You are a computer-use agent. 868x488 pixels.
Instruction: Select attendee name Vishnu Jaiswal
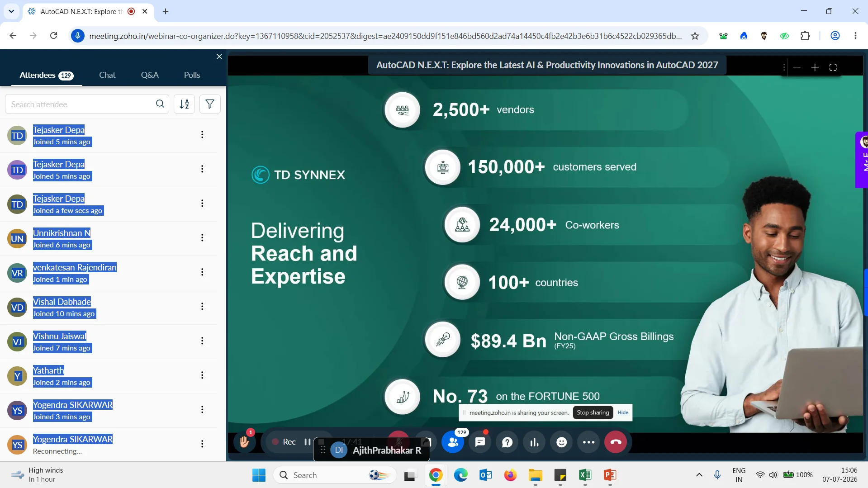click(x=59, y=336)
